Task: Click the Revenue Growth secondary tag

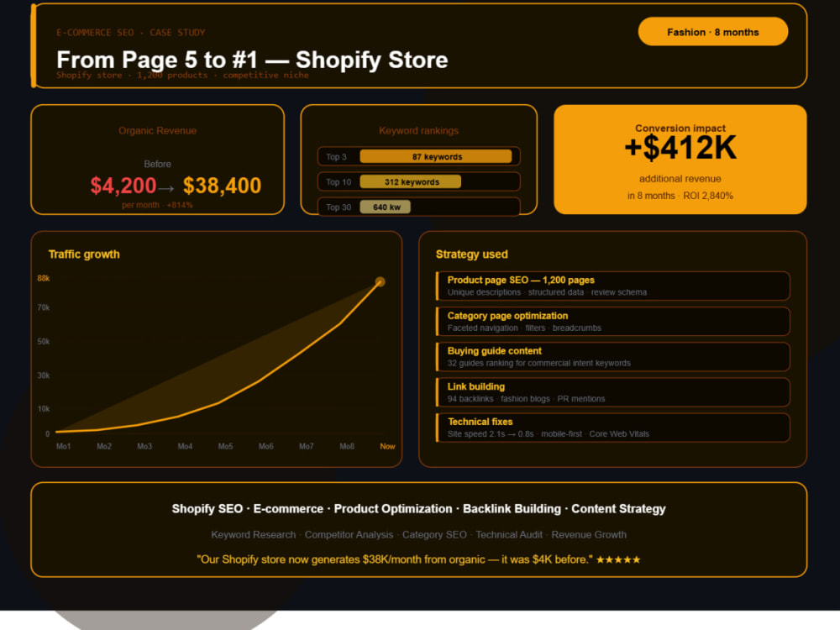Action: (589, 534)
